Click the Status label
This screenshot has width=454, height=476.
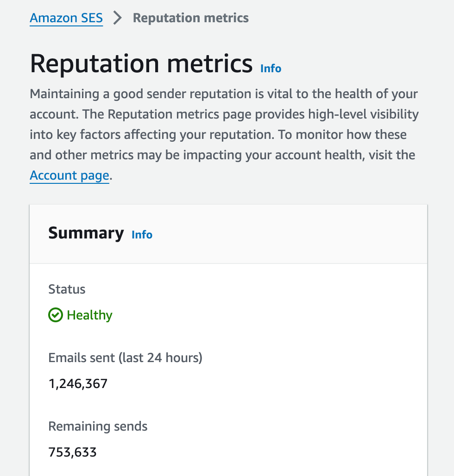(x=67, y=289)
